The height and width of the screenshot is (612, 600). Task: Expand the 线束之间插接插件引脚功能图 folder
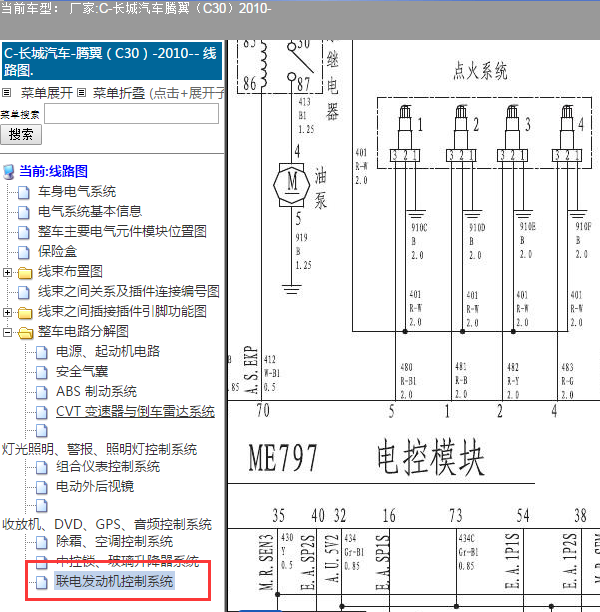click(x=7, y=312)
